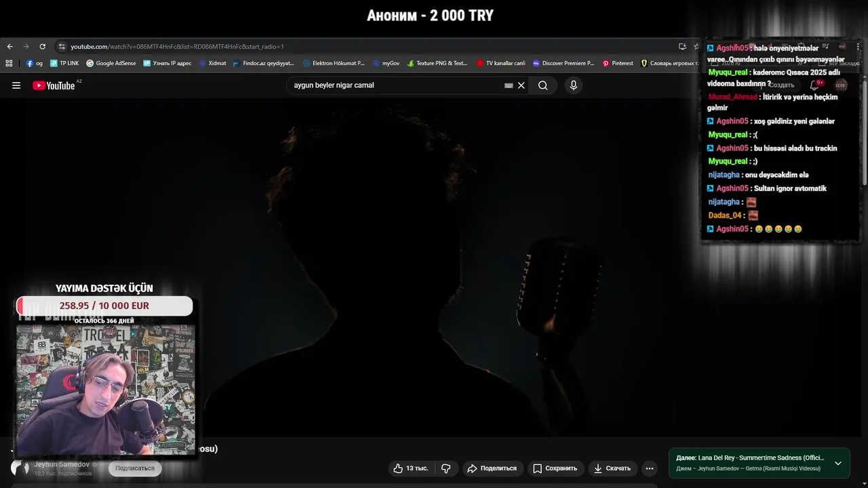Reload the page with the refresh icon
The width and height of the screenshot is (868, 488).
42,47
